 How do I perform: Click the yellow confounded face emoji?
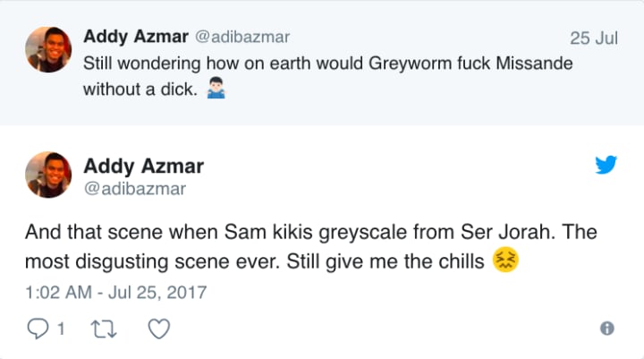pyautogui.click(x=506, y=263)
